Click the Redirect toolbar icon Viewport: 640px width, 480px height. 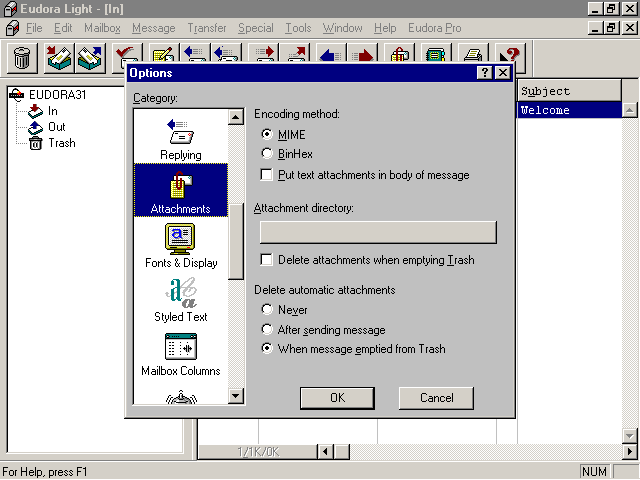[x=295, y=54]
